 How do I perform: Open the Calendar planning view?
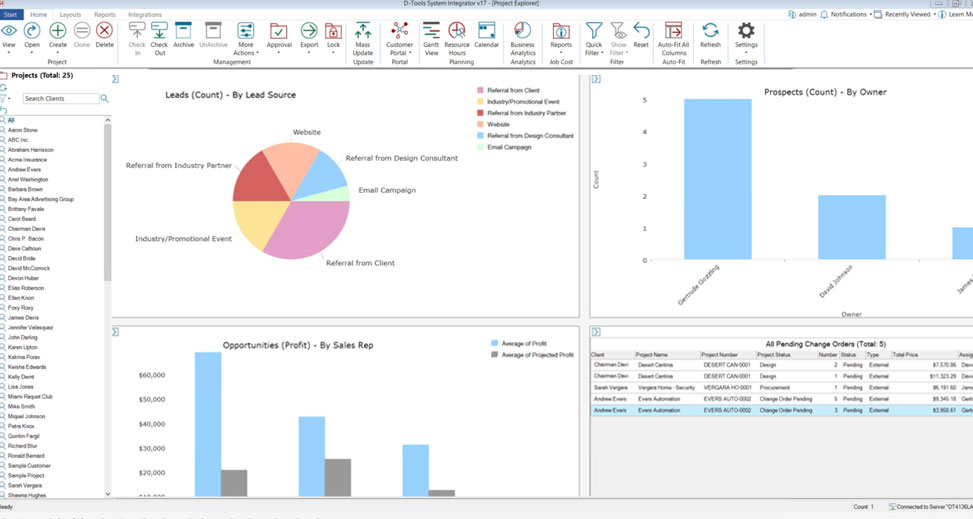(x=486, y=35)
